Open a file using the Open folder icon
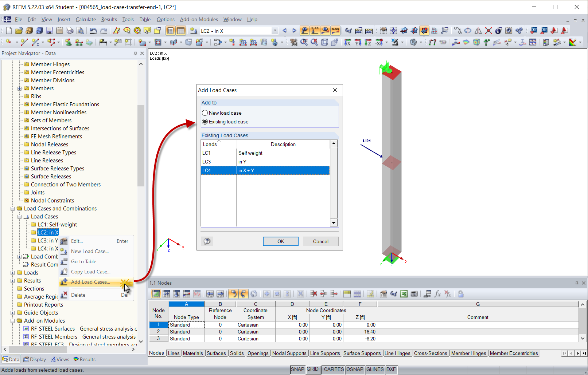Viewport: 588px width, 375px height. pyautogui.click(x=19, y=31)
